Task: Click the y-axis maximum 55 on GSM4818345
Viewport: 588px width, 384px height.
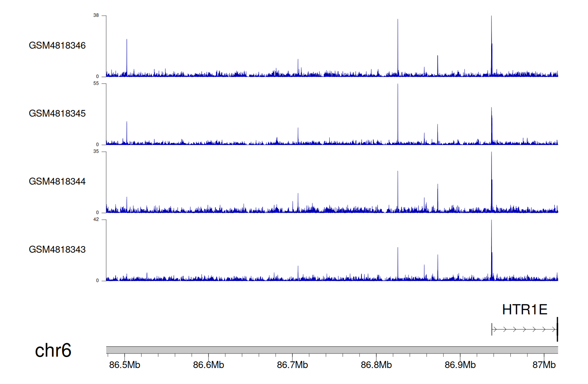Action: pos(96,83)
